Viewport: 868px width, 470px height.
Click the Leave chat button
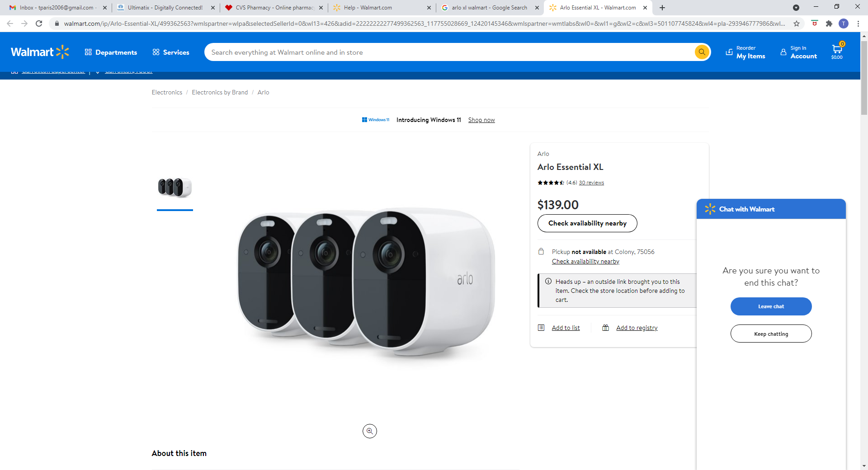pos(771,306)
